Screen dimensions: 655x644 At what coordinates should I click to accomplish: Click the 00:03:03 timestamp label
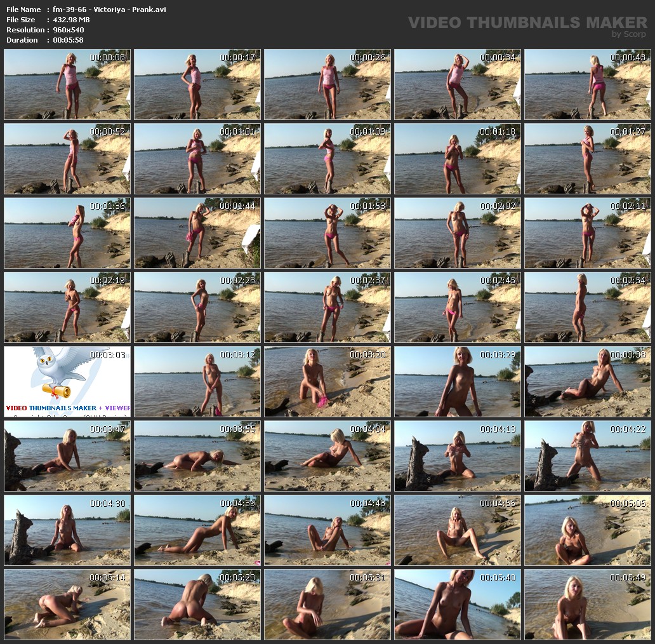coord(107,354)
